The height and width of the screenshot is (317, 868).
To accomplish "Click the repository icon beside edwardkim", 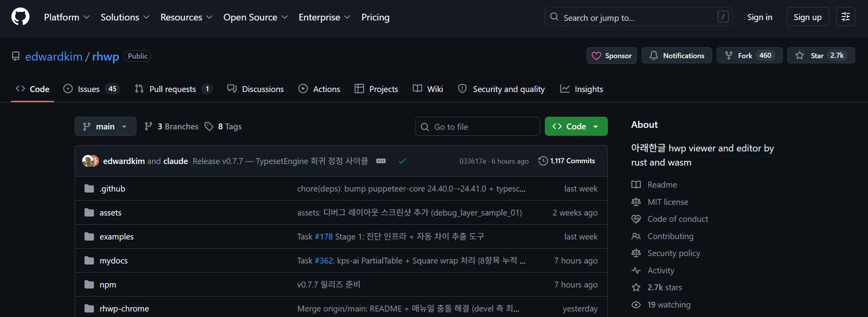I will click(16, 56).
